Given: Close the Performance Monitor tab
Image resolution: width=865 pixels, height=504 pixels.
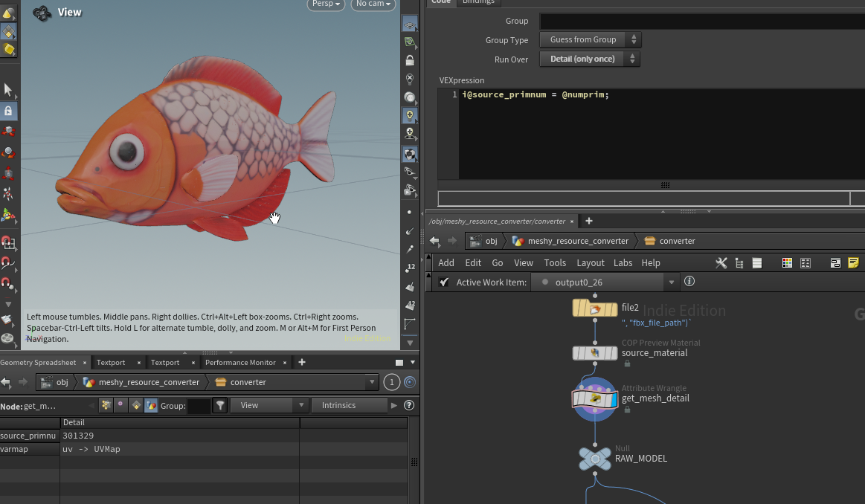Looking at the screenshot, I should click(285, 362).
